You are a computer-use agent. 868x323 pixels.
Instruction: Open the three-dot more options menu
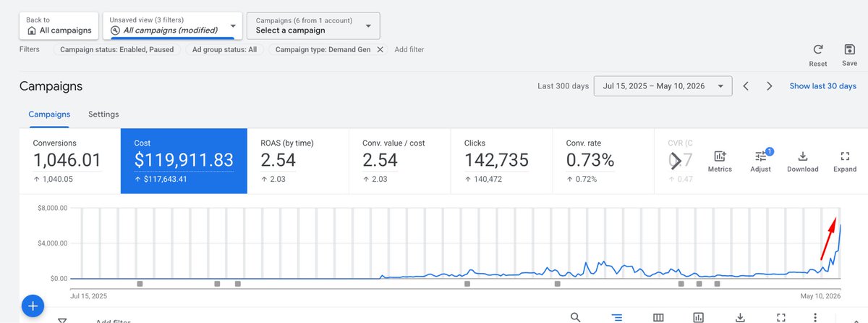(x=815, y=317)
